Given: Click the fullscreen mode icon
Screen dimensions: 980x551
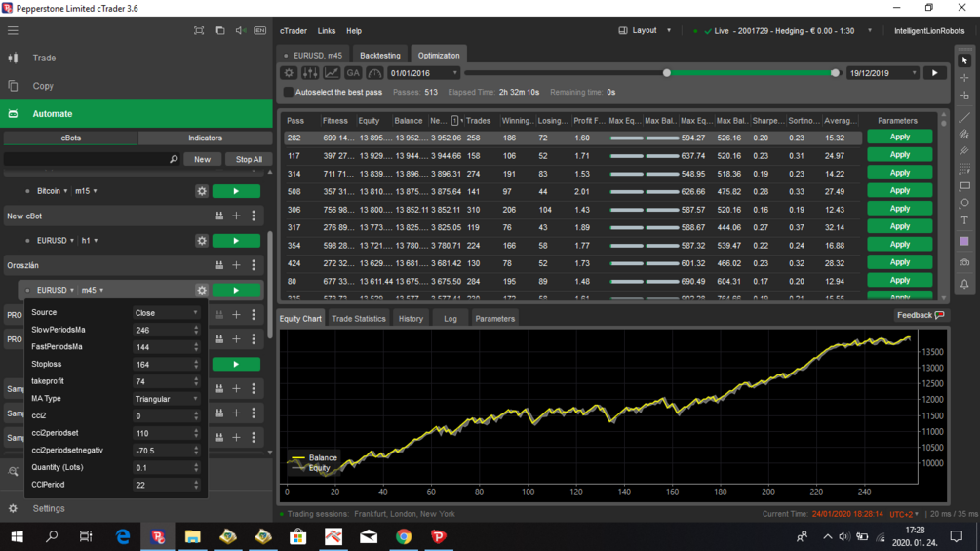Looking at the screenshot, I should coord(199,30).
